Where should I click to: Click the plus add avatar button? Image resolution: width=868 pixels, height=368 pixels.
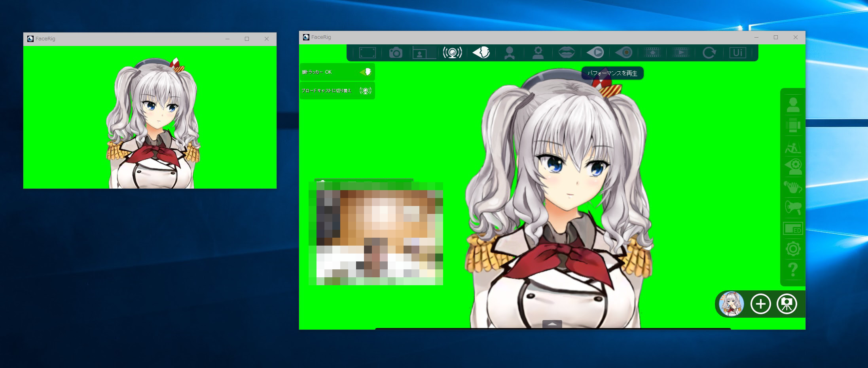click(x=760, y=304)
